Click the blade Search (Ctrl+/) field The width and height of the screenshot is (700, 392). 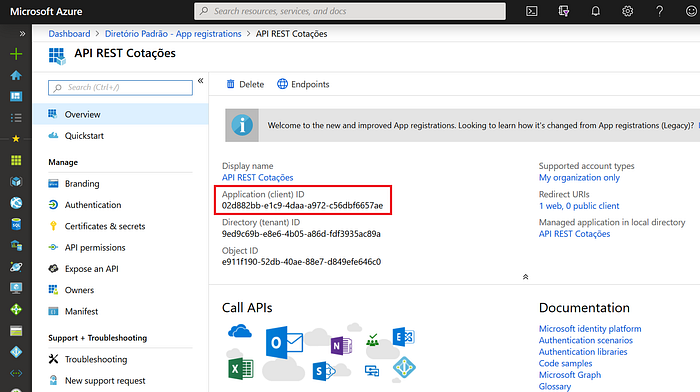121,88
